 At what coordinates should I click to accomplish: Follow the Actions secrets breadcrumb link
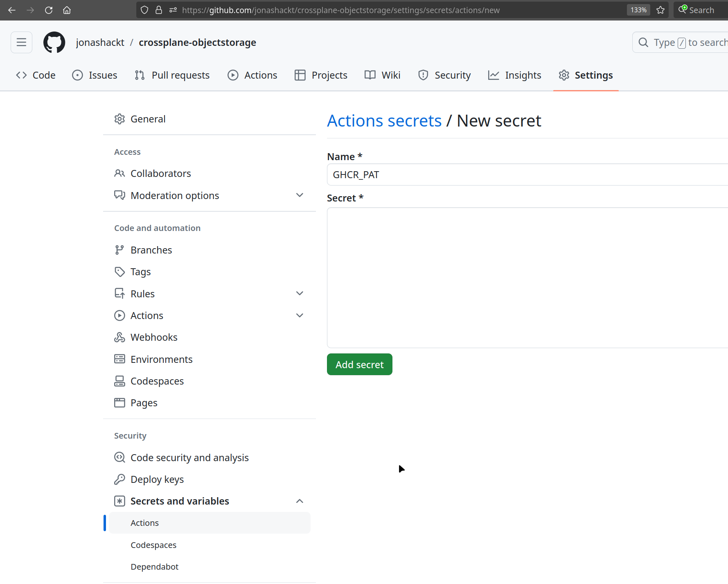pyautogui.click(x=384, y=121)
